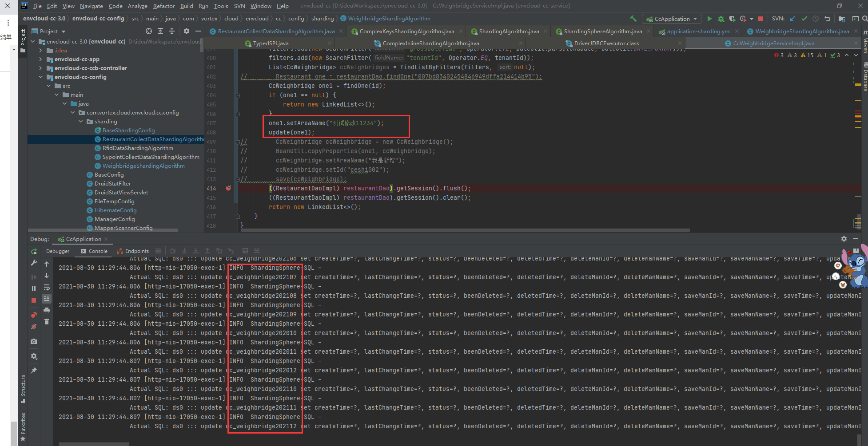868x446 pixels.
Task: Collapse the sharding package
Action: (81, 121)
